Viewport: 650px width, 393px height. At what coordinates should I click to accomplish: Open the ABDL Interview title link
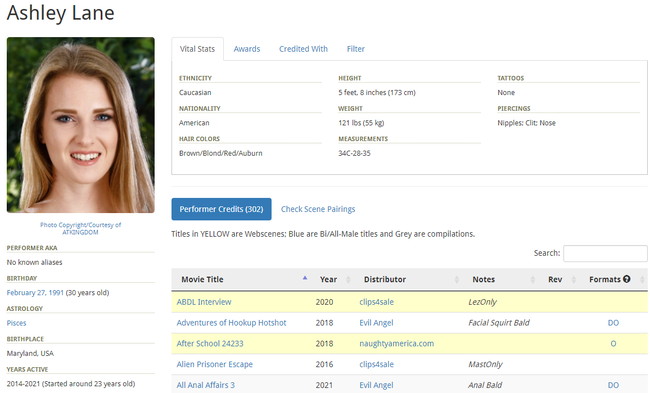(204, 302)
